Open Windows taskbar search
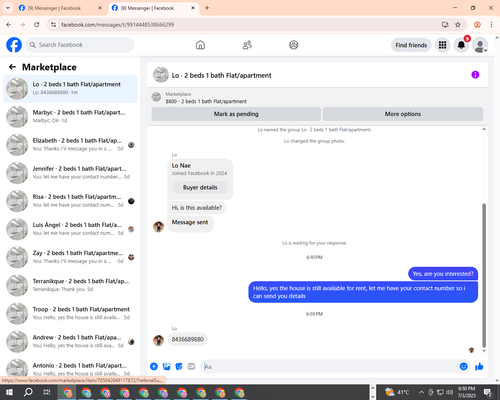Image resolution: width=500 pixels, height=400 pixels. click(x=28, y=392)
